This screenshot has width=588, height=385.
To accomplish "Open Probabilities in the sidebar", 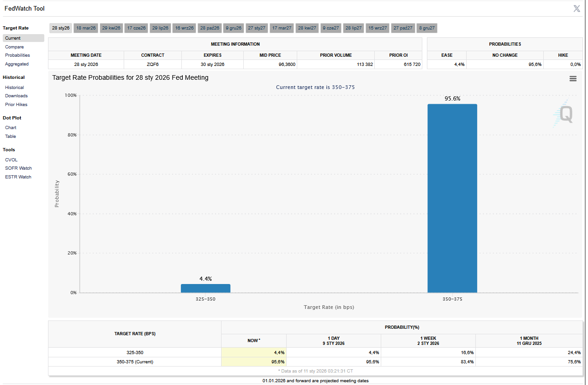I will pyautogui.click(x=18, y=55).
